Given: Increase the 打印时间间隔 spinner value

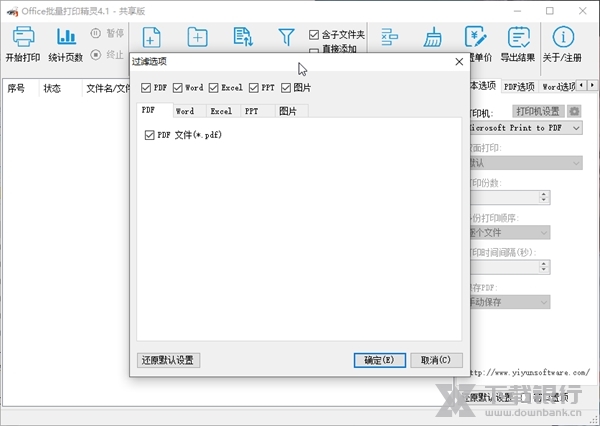Looking at the screenshot, I should (x=544, y=264).
